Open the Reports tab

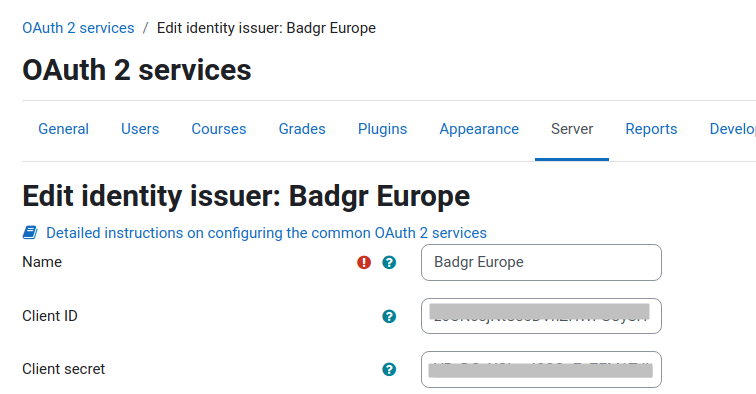tap(651, 129)
